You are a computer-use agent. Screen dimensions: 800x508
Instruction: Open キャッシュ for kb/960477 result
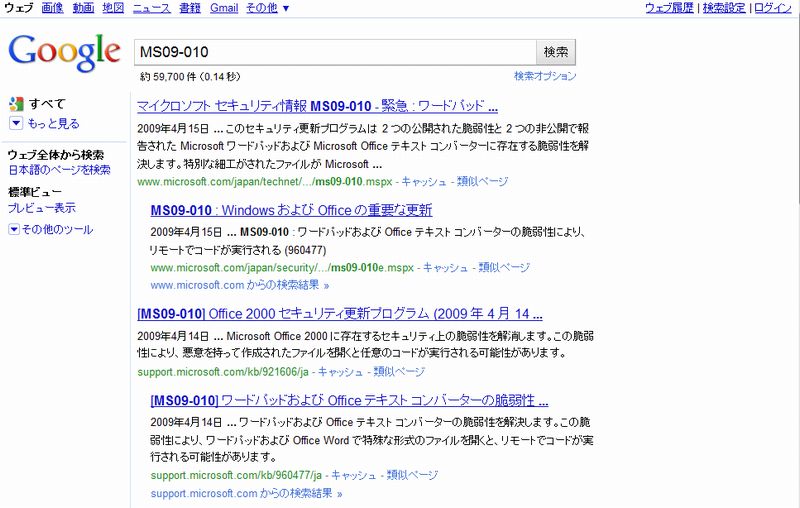[x=354, y=475]
